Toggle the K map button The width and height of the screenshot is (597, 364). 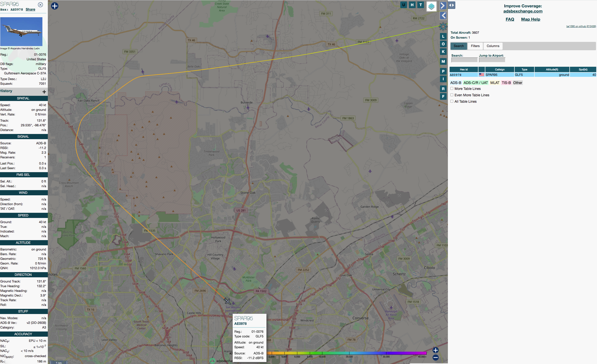pos(443,52)
